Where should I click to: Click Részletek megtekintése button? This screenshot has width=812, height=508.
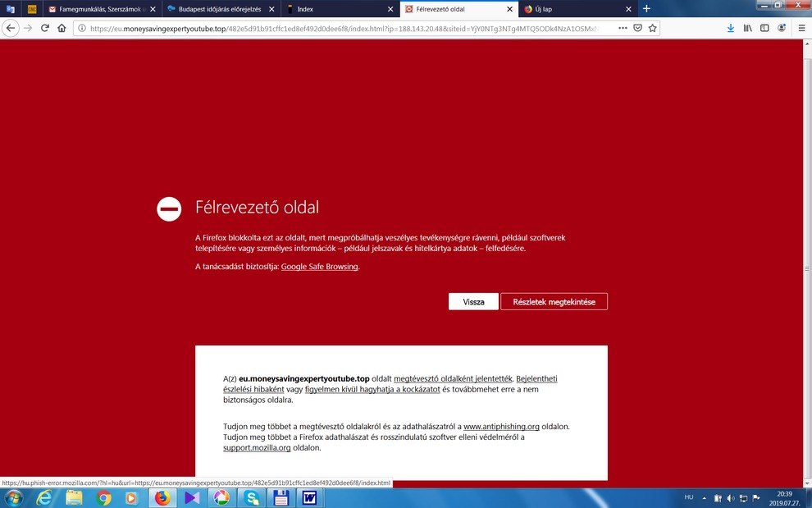pyautogui.click(x=554, y=301)
